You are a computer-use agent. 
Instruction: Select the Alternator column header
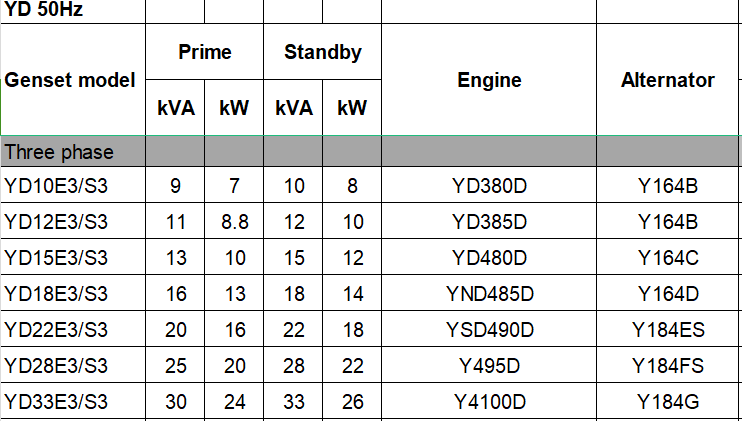click(x=667, y=79)
